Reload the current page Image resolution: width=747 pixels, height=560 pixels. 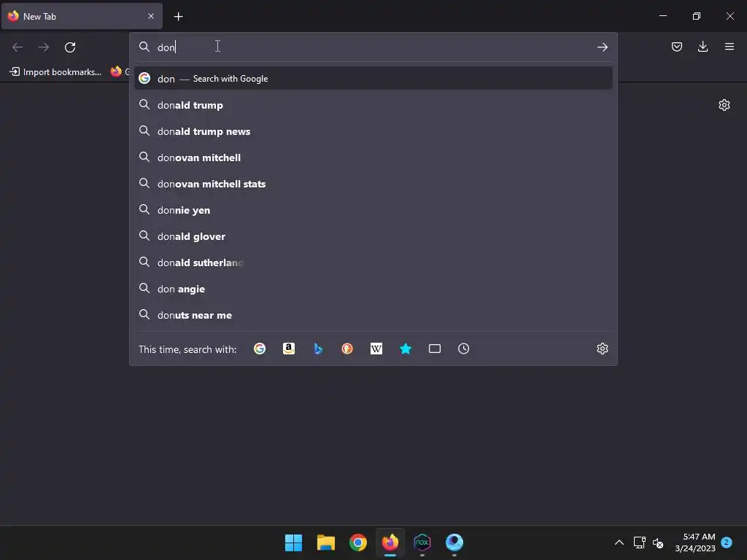[x=70, y=47]
